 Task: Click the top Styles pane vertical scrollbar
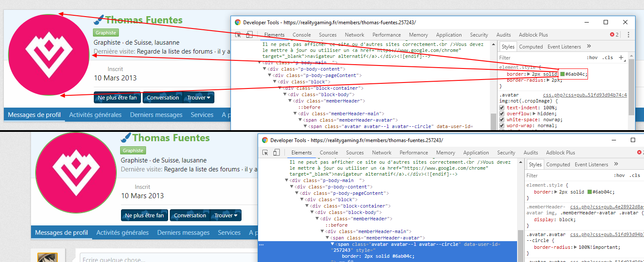tap(632, 87)
